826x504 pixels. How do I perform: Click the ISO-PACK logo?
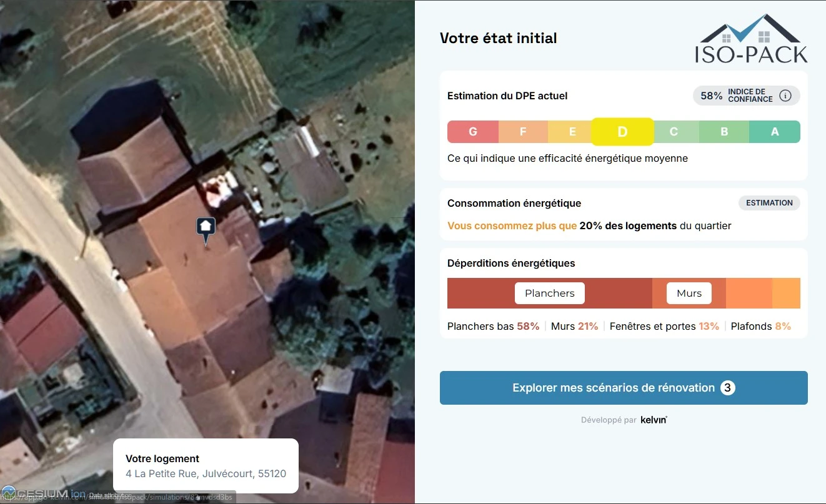click(750, 39)
